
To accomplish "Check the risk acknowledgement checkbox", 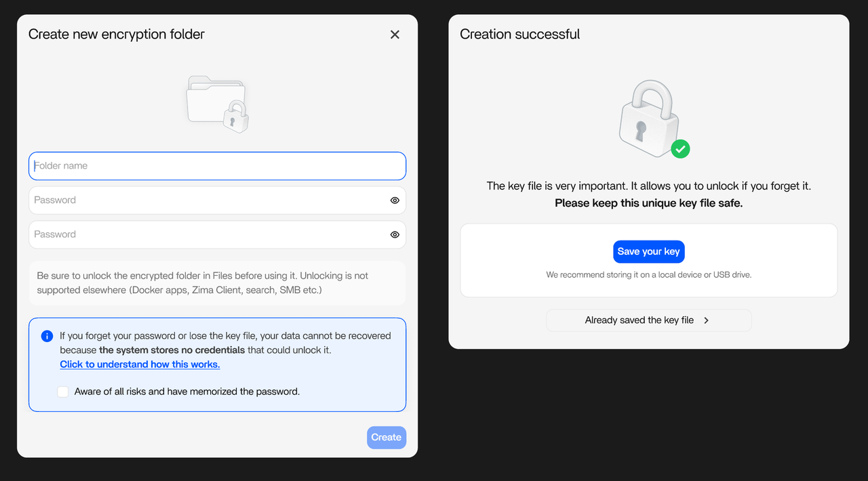I will pos(62,392).
